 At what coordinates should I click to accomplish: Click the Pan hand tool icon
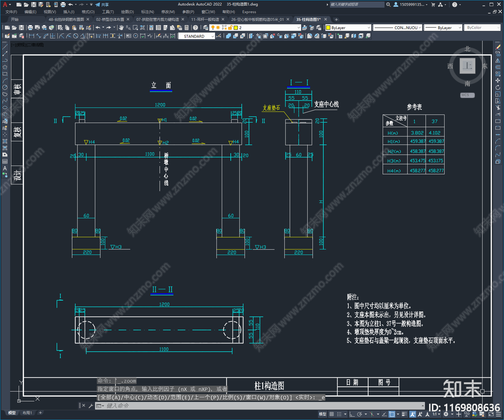121,28
